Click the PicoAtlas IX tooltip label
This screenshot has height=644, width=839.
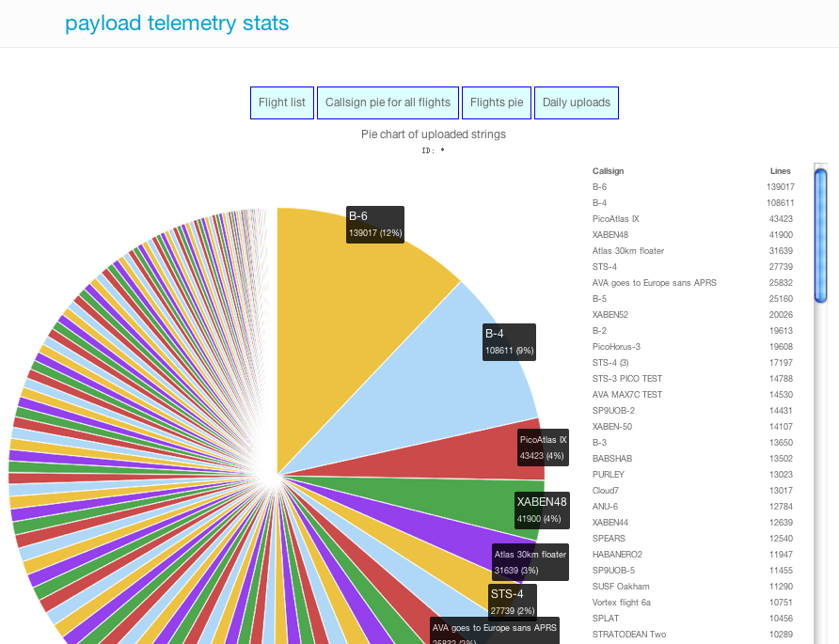pyautogui.click(x=543, y=448)
